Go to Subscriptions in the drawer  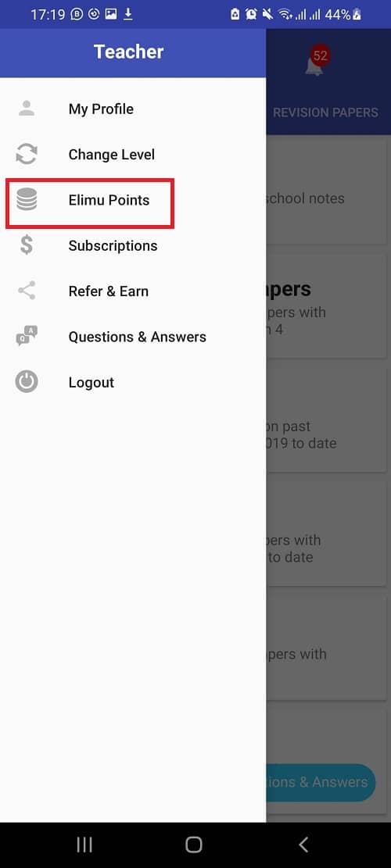tap(133, 245)
